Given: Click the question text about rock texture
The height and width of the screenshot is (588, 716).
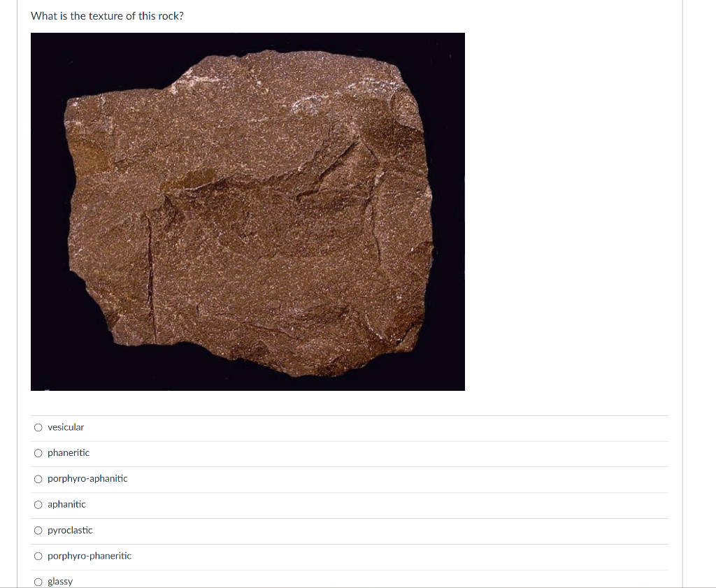Looking at the screenshot, I should [x=107, y=16].
